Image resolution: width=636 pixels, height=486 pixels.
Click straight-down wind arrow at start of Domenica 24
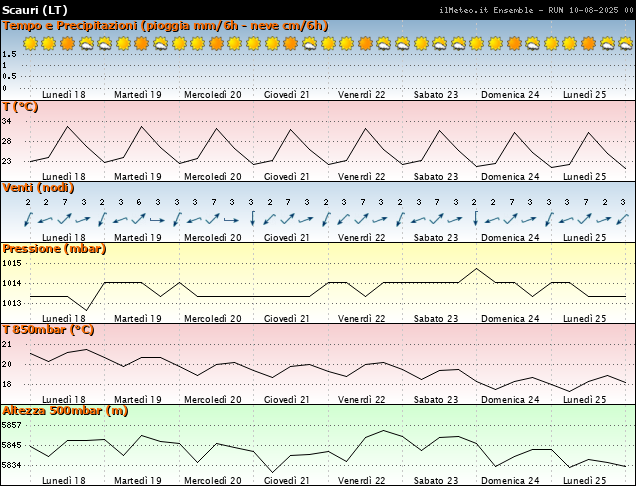475,218
